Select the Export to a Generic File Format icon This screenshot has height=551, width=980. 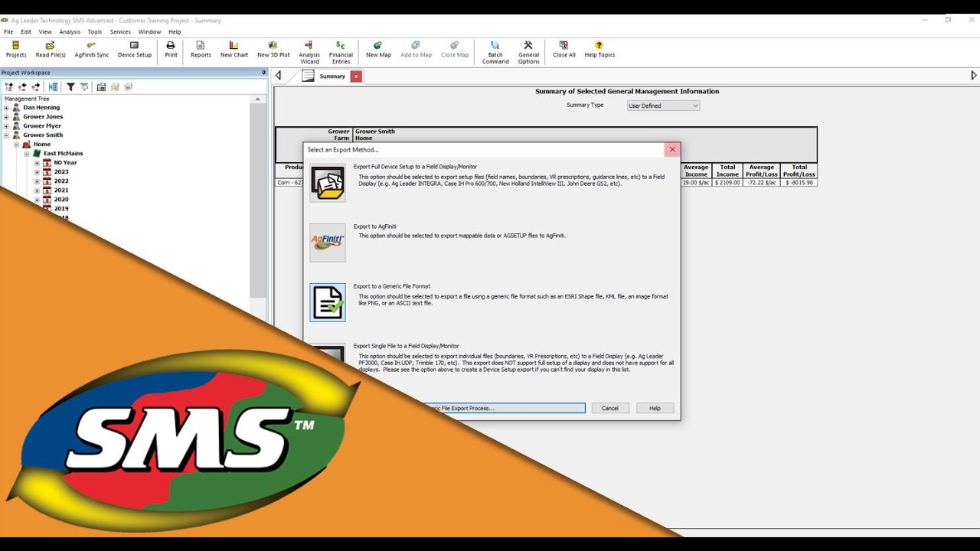click(328, 302)
